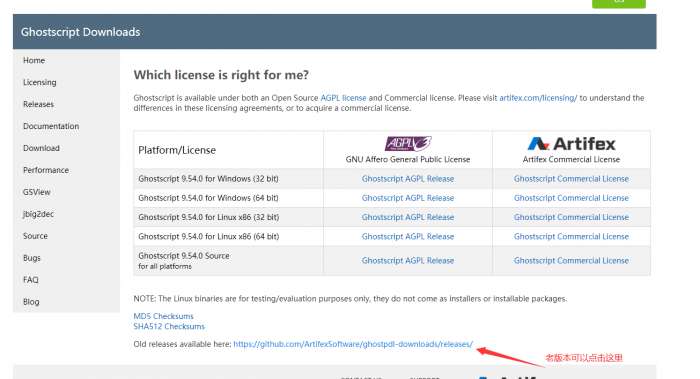Click the AGPLv3 logo
Image resolution: width=700 pixels, height=379 pixels.
[408, 144]
